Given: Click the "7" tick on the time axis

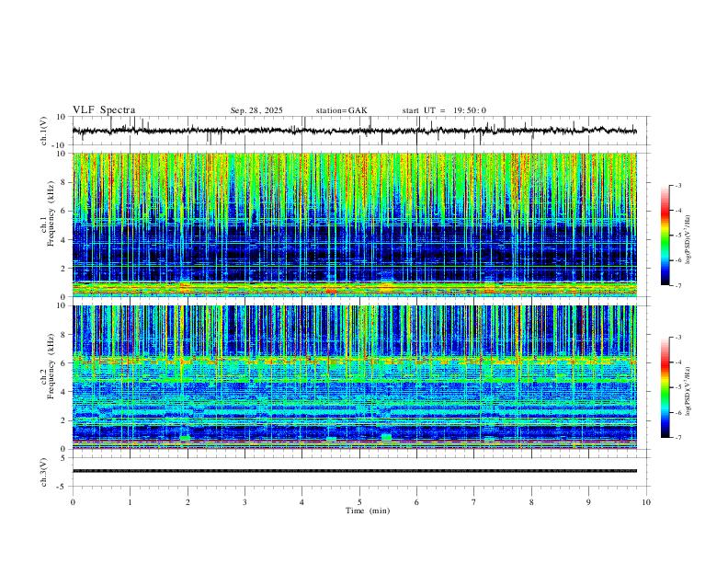Looking at the screenshot, I should click(x=474, y=502).
